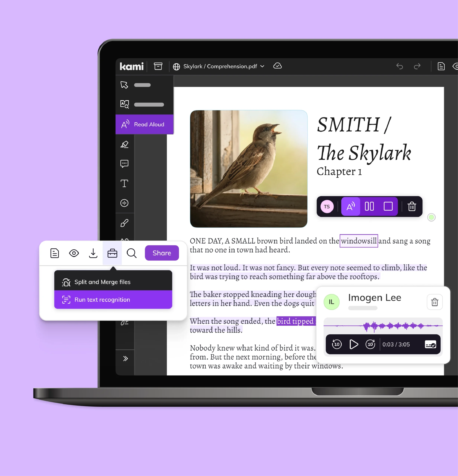Toggle the eye view icon in popup toolbar
This screenshot has width=458, height=476.
(74, 253)
